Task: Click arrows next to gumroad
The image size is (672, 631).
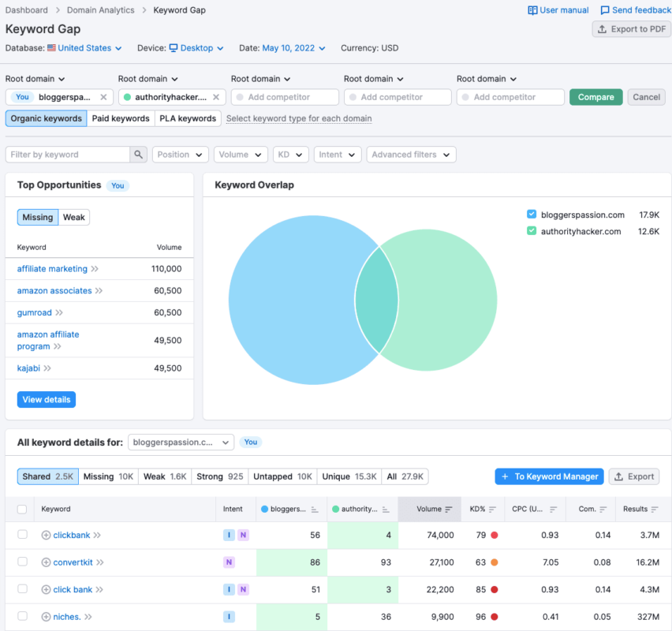Action: pyautogui.click(x=59, y=312)
